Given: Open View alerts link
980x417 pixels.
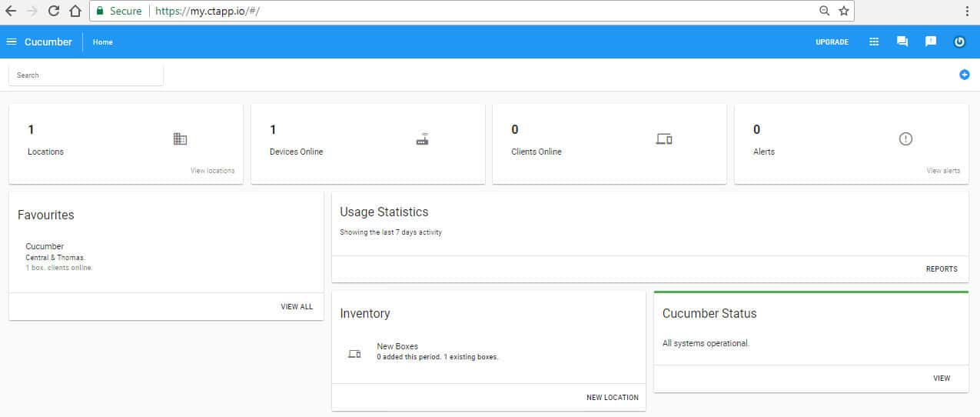Looking at the screenshot, I should coord(943,171).
